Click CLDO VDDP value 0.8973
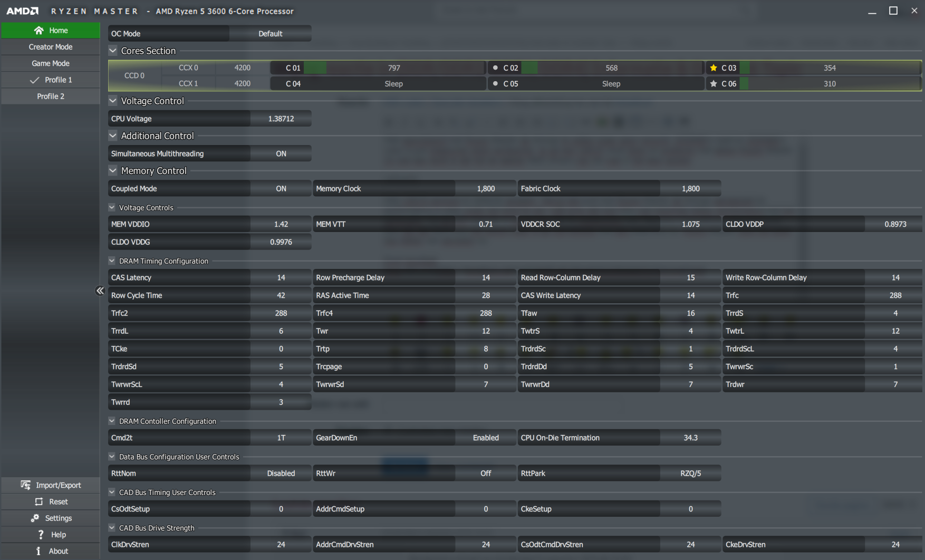Viewport: 925px width, 560px height. point(895,224)
